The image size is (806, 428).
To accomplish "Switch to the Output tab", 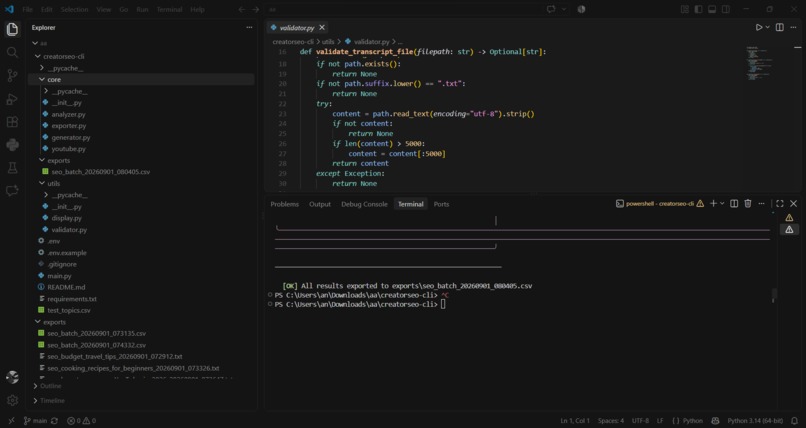I will click(320, 204).
